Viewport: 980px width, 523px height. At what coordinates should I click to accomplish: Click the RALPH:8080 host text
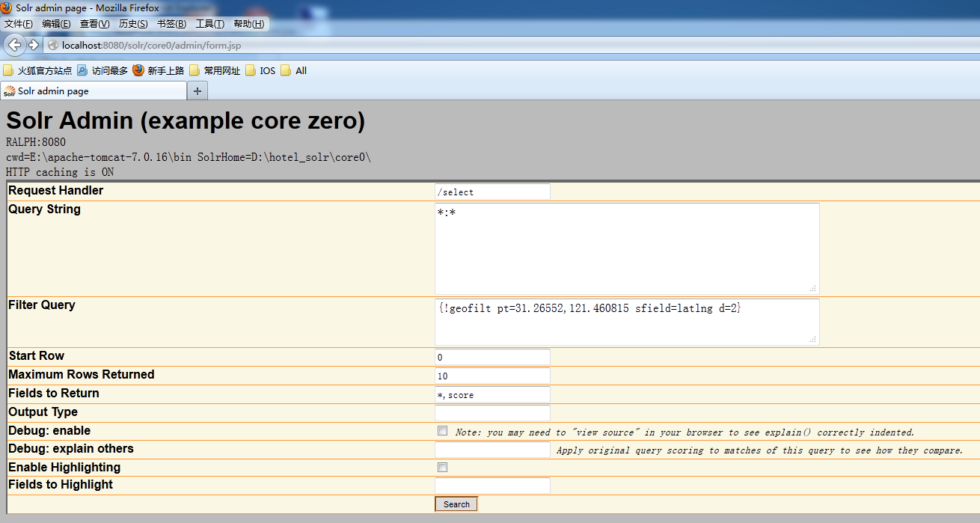point(36,142)
